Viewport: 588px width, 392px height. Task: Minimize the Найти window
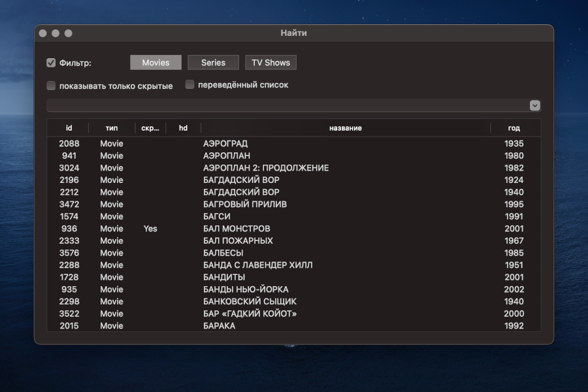click(56, 33)
